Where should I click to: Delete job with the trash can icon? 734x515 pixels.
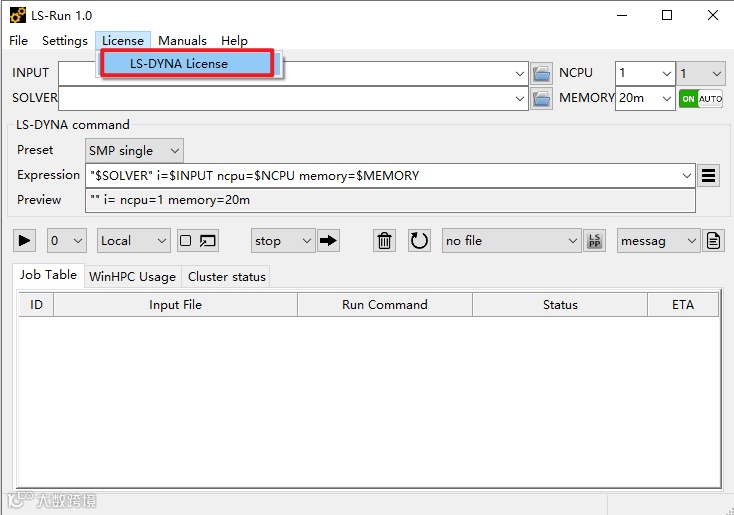coord(384,241)
